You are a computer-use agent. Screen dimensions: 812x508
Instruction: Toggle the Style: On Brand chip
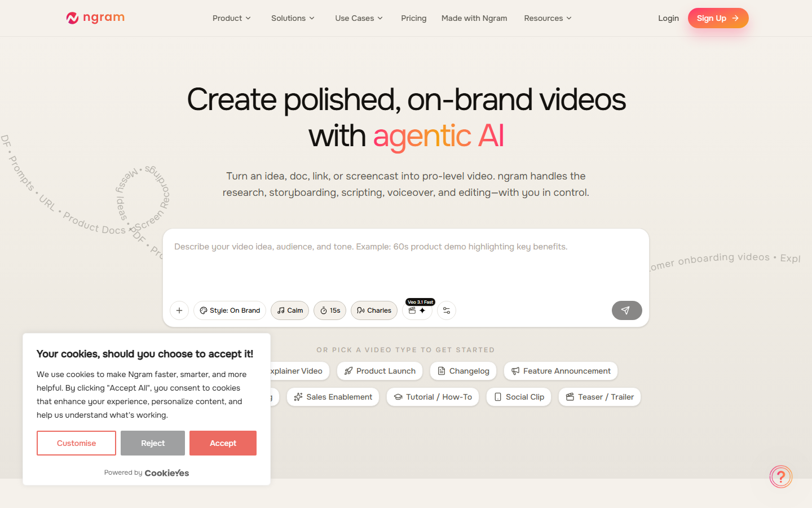(x=230, y=310)
